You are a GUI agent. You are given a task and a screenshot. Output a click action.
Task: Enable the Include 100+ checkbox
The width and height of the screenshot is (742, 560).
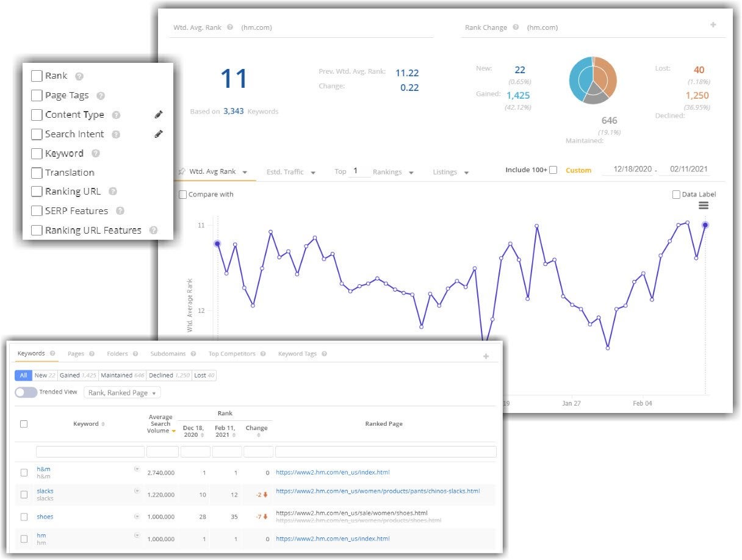click(553, 170)
